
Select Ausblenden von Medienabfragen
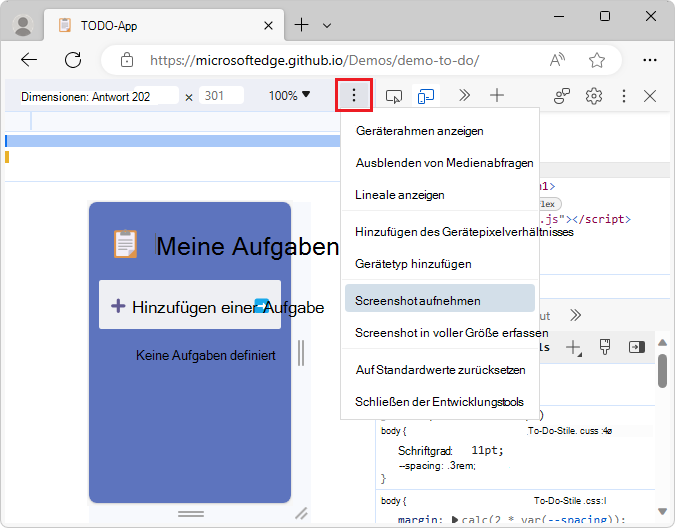tap(440, 163)
